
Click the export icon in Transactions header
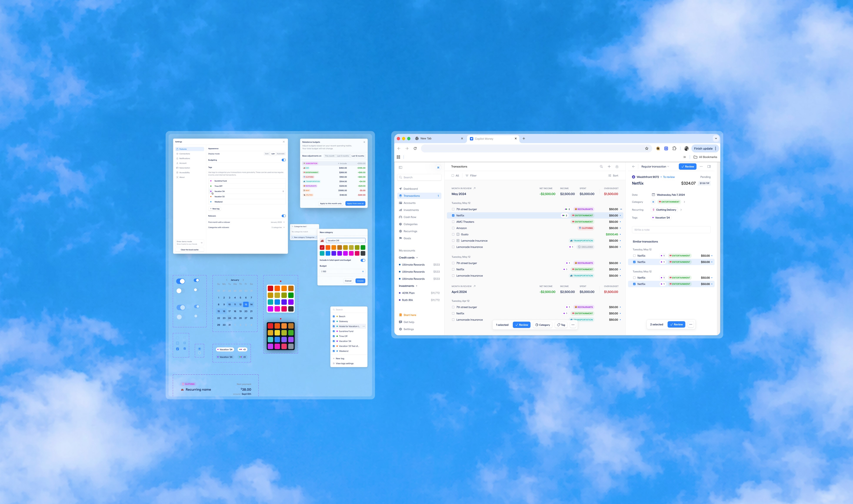point(617,166)
